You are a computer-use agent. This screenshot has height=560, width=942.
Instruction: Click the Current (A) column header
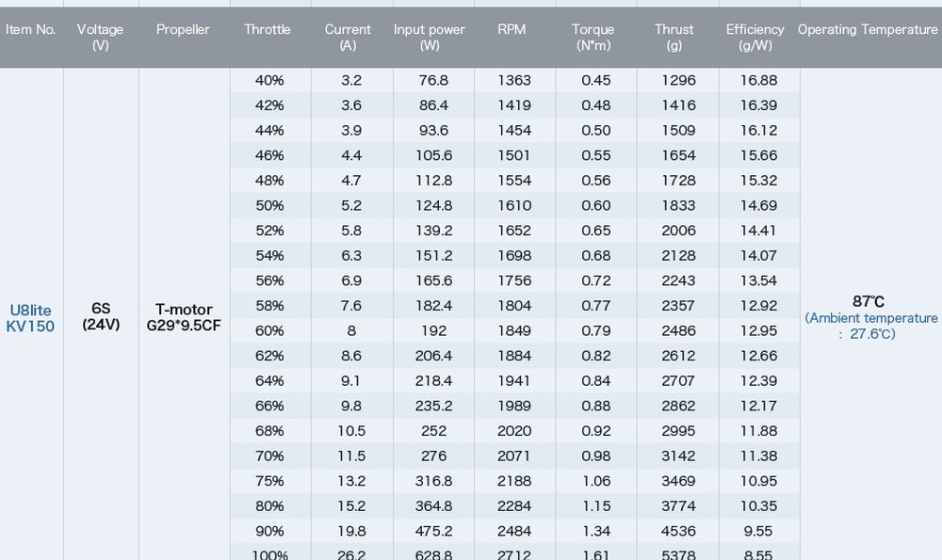[348, 38]
